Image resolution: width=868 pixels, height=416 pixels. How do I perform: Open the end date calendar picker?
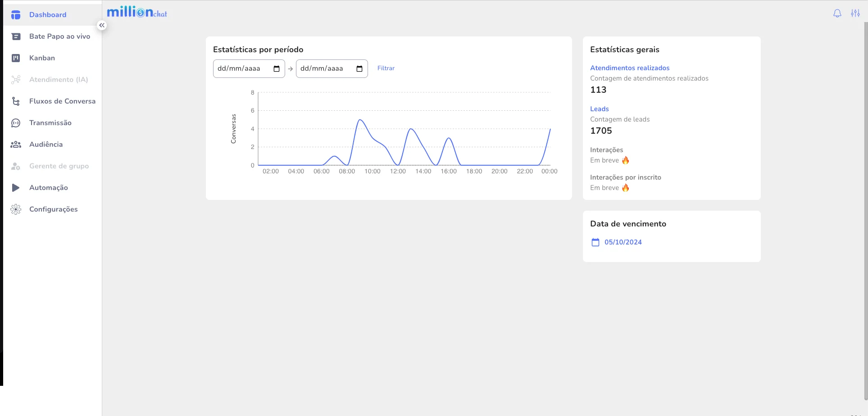359,69
